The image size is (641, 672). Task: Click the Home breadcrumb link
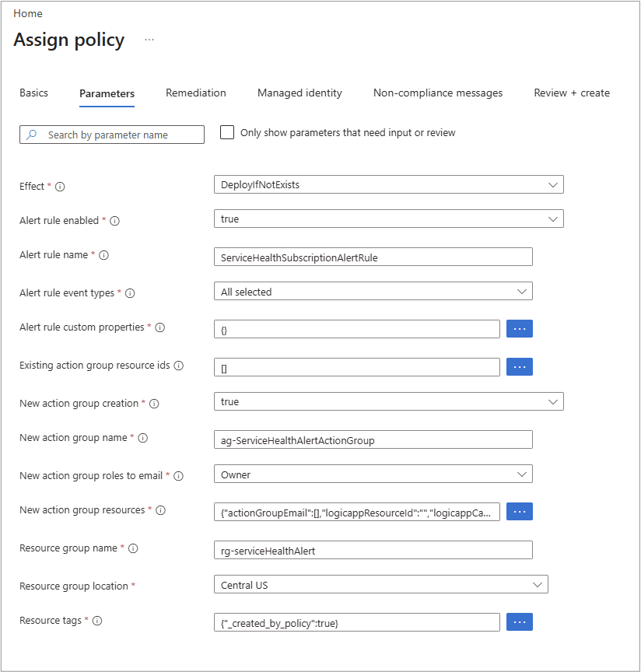click(x=28, y=14)
